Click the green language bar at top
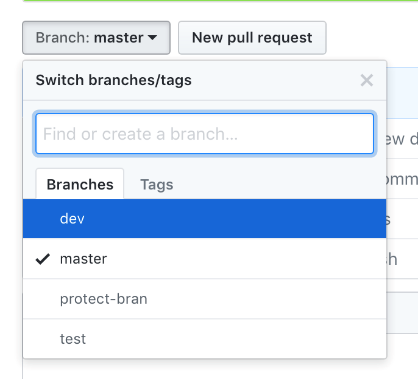This screenshot has width=418, height=379. tap(220, 1)
